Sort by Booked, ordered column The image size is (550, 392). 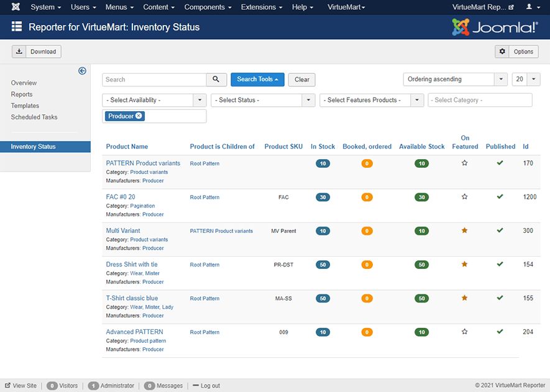[367, 147]
